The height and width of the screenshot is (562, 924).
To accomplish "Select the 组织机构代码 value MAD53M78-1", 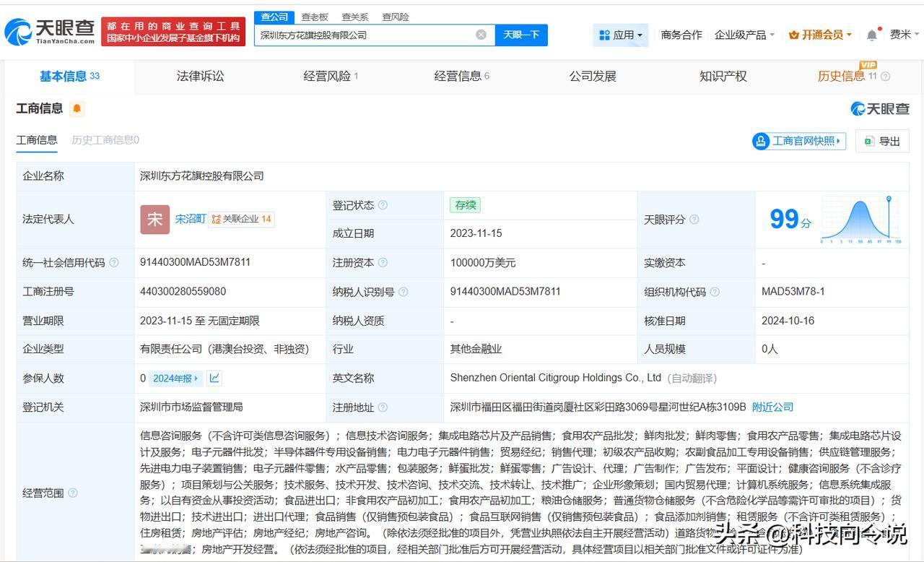I will tap(793, 292).
